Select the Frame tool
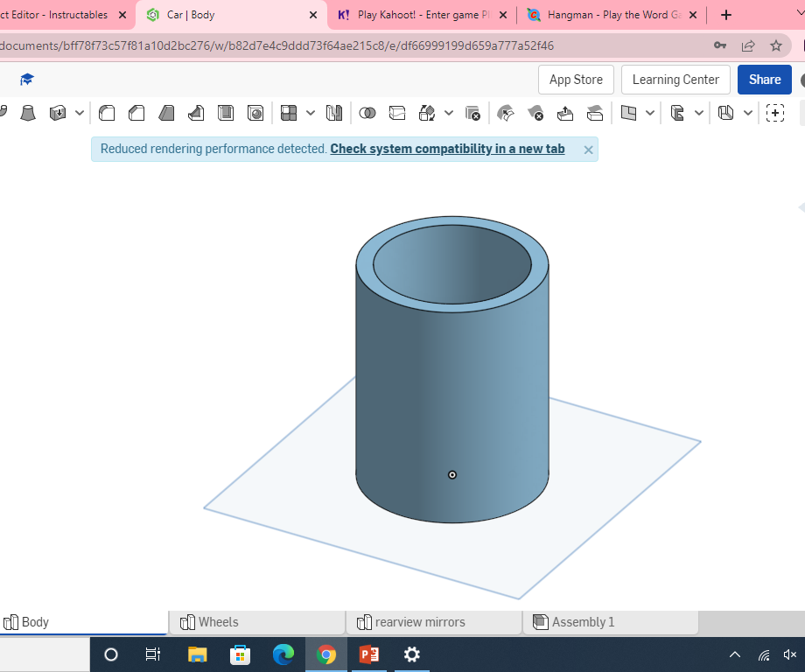 click(x=677, y=113)
